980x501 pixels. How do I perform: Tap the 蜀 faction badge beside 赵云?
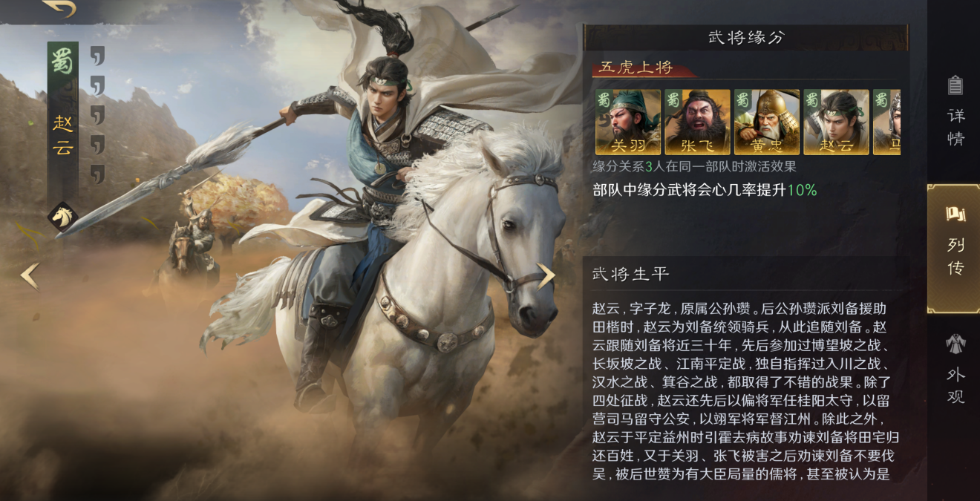click(x=62, y=62)
